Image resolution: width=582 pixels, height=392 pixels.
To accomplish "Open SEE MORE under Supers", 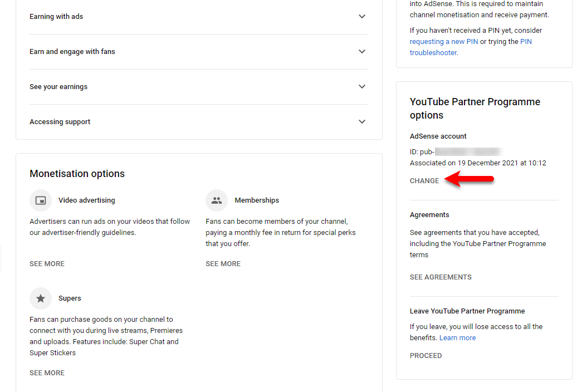I will tap(47, 373).
